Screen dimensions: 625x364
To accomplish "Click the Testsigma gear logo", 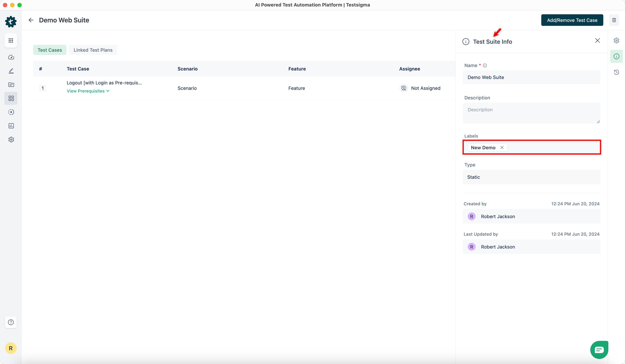I will [x=11, y=22].
